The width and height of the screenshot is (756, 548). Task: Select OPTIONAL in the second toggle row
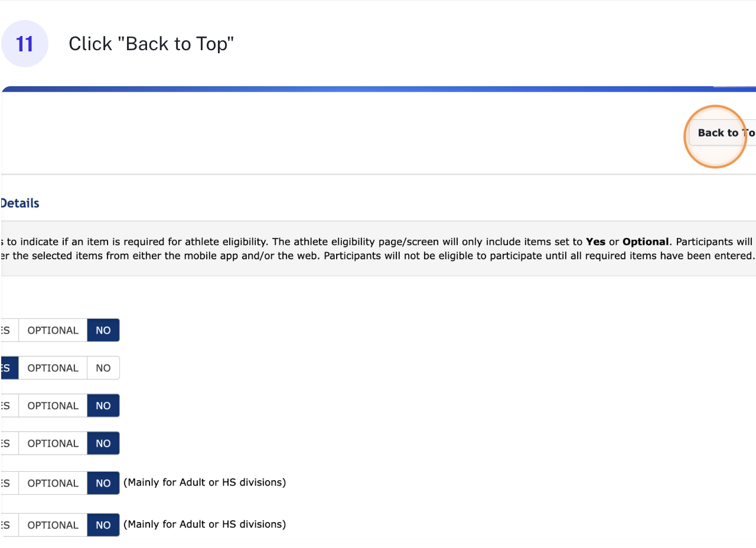(x=53, y=368)
